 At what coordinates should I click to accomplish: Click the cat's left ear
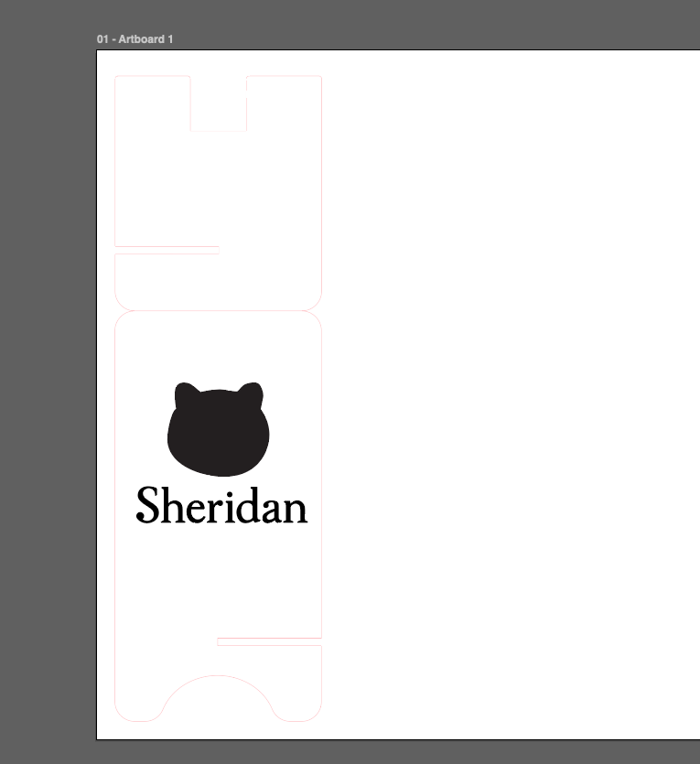coord(185,394)
